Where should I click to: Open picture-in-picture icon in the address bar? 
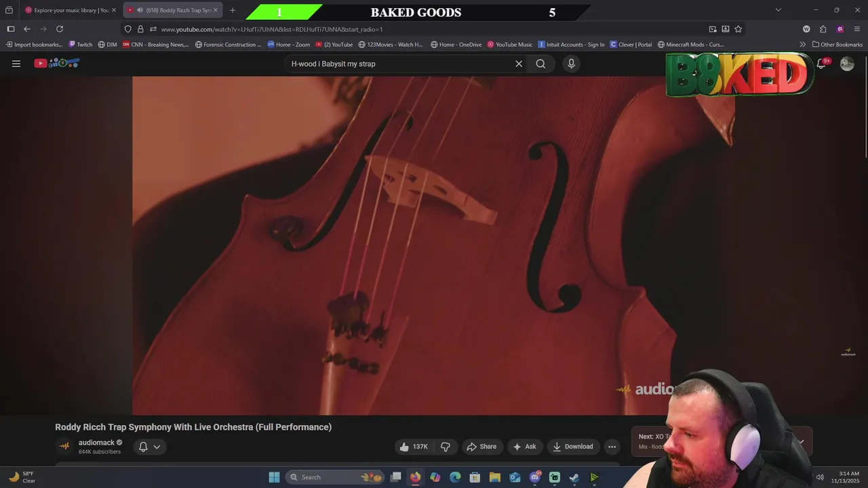point(713,29)
